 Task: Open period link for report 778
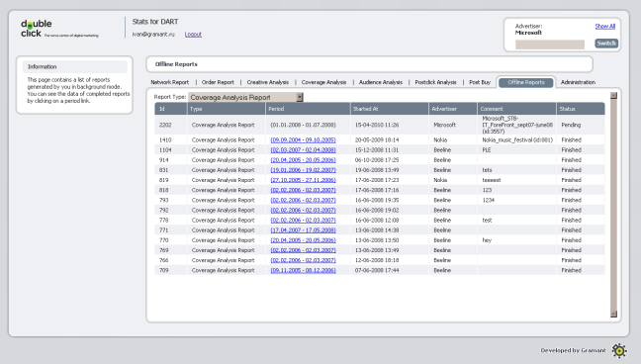(x=303, y=220)
